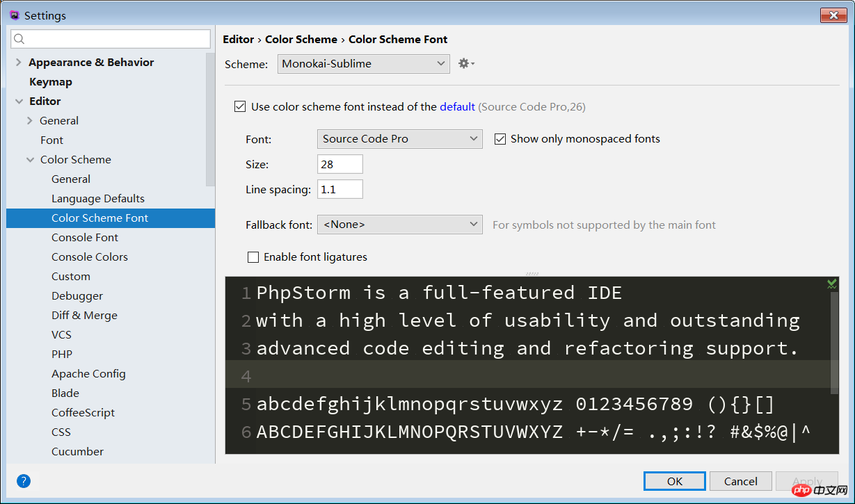
Task: Open the Scheme dropdown Monokai-Sublime
Action: point(364,64)
